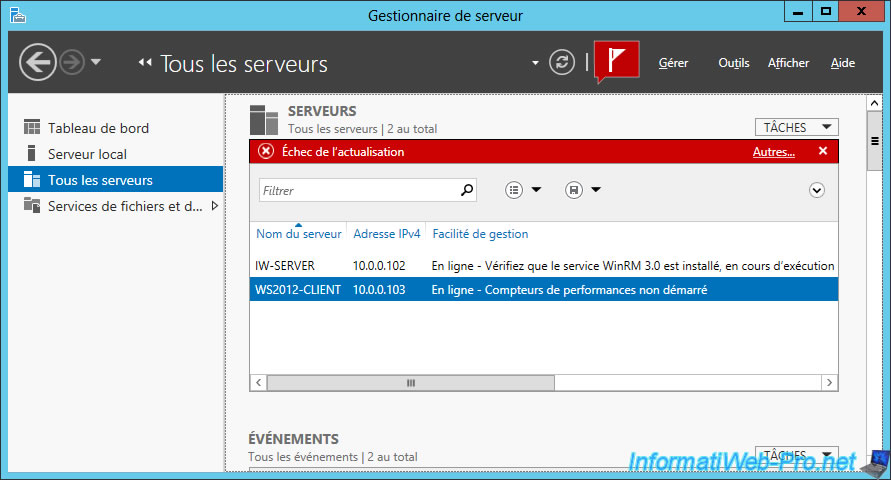Viewport: 891px width, 480px height.
Task: Sort by Adresse IPv4 column
Action: [x=387, y=233]
